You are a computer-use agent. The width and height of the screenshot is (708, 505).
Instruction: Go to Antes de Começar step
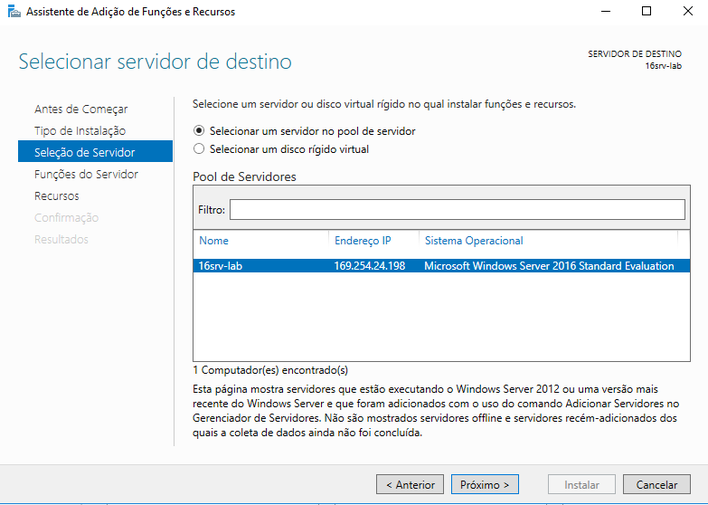(81, 109)
